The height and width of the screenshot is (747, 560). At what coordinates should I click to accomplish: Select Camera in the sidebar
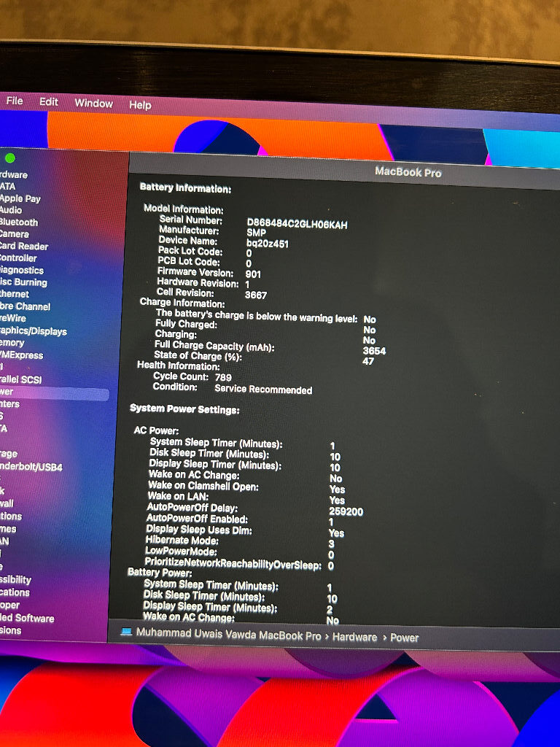(x=15, y=234)
